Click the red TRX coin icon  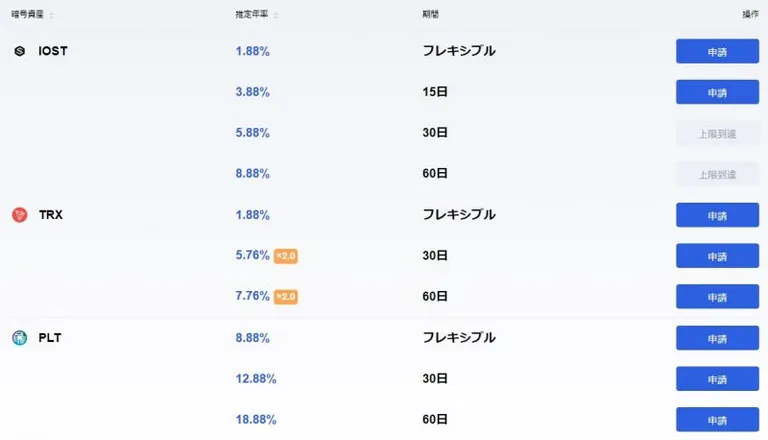click(x=20, y=215)
